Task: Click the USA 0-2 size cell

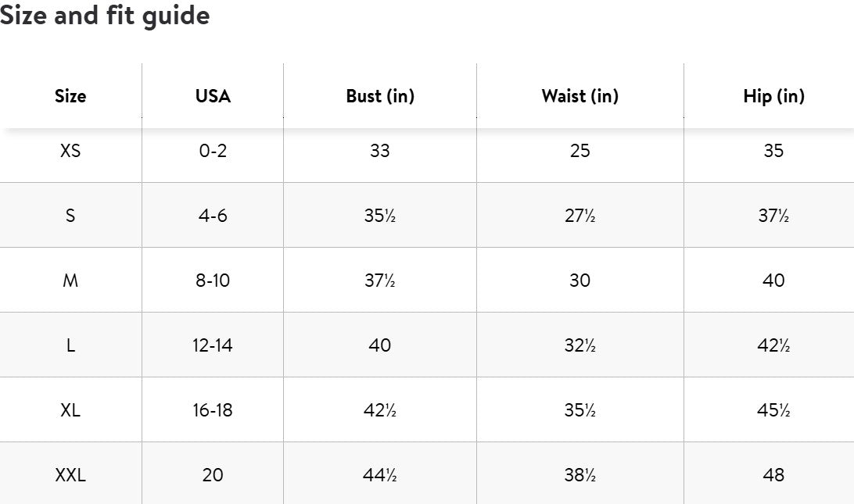Action: coord(213,151)
